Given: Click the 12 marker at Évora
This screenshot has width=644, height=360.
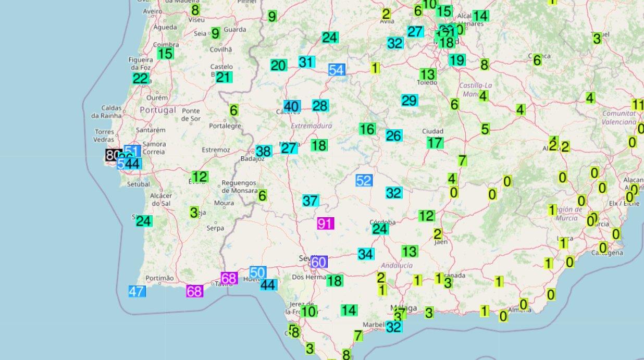Looking at the screenshot, I should (x=200, y=177).
